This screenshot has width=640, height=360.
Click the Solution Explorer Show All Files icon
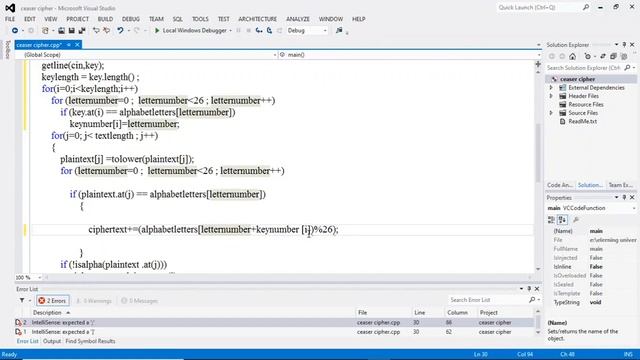(x=624, y=56)
